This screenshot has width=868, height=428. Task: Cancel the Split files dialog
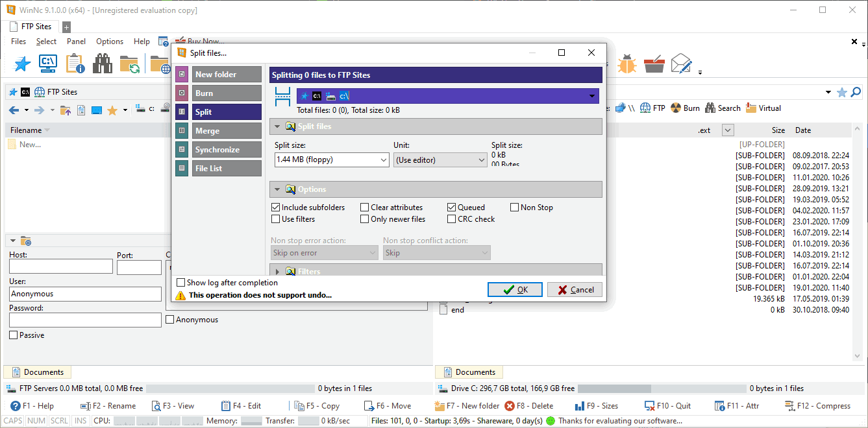pos(575,290)
